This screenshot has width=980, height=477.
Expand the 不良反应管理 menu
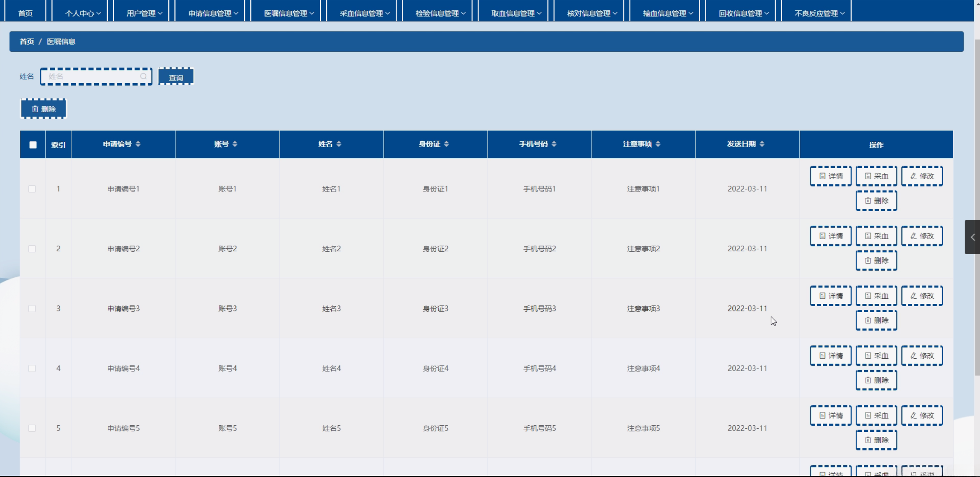[x=819, y=13]
